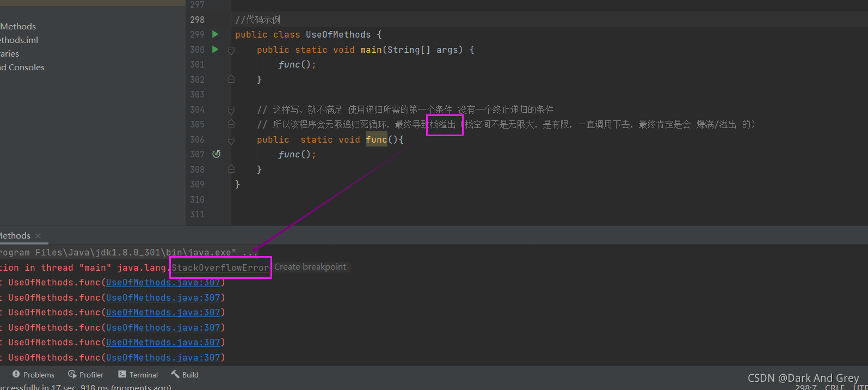Screen dimensions: 868x390
Task: Select the Methods item in project tree
Action: [x=18, y=26]
